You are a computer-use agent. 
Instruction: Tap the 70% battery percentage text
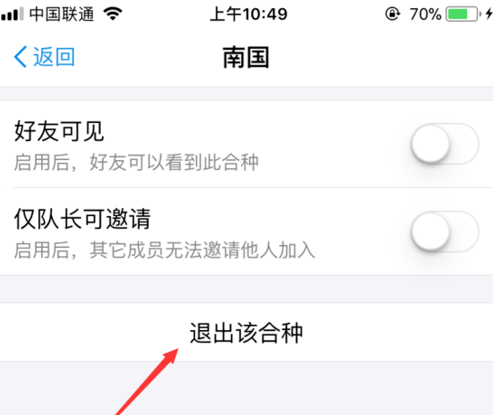[425, 14]
